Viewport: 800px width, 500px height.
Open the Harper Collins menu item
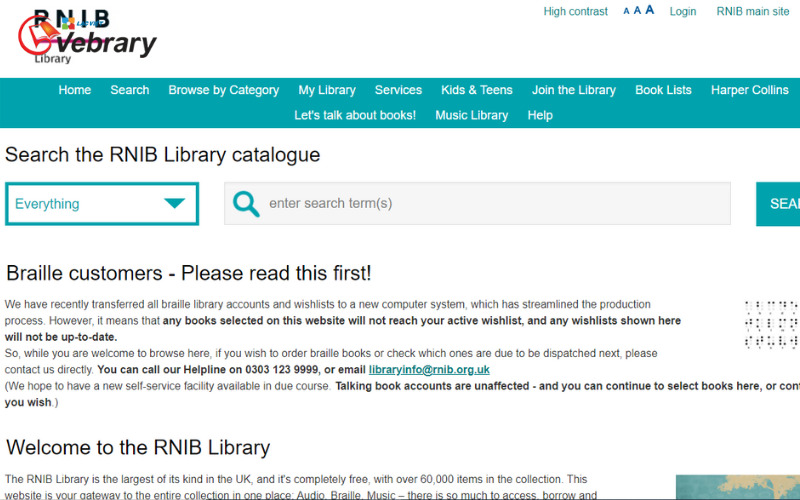pos(750,90)
